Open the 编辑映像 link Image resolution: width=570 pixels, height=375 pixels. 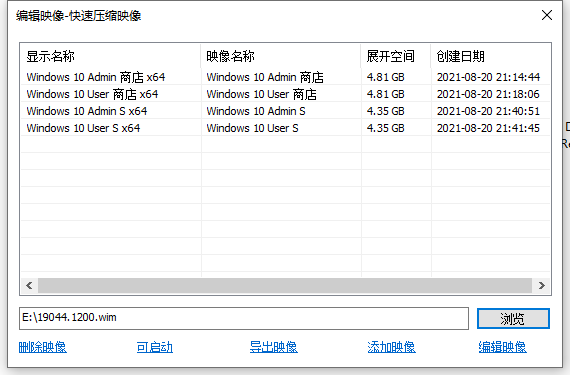tap(502, 347)
